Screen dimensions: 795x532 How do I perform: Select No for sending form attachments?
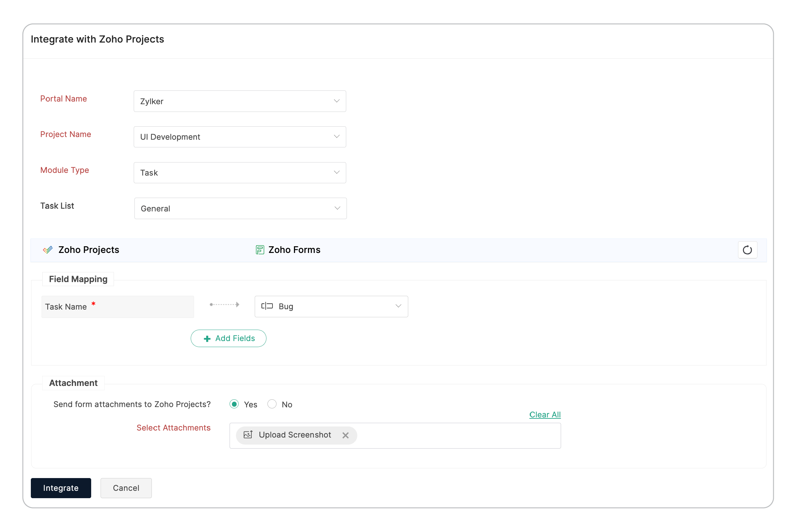272,404
